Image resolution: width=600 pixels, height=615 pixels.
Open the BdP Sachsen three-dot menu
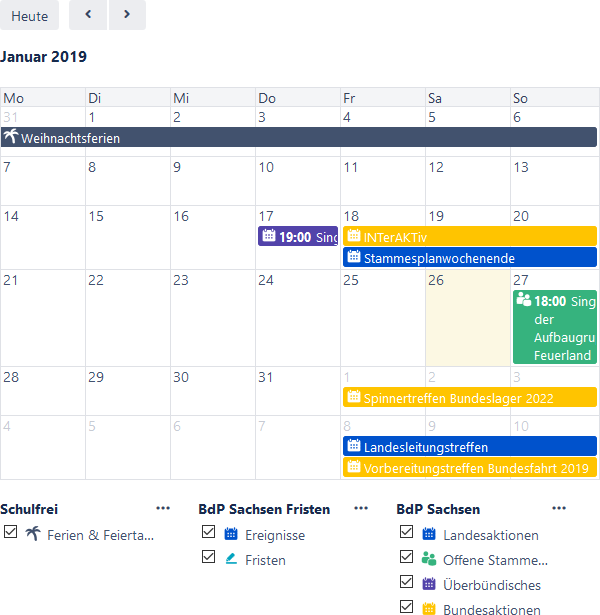click(560, 509)
